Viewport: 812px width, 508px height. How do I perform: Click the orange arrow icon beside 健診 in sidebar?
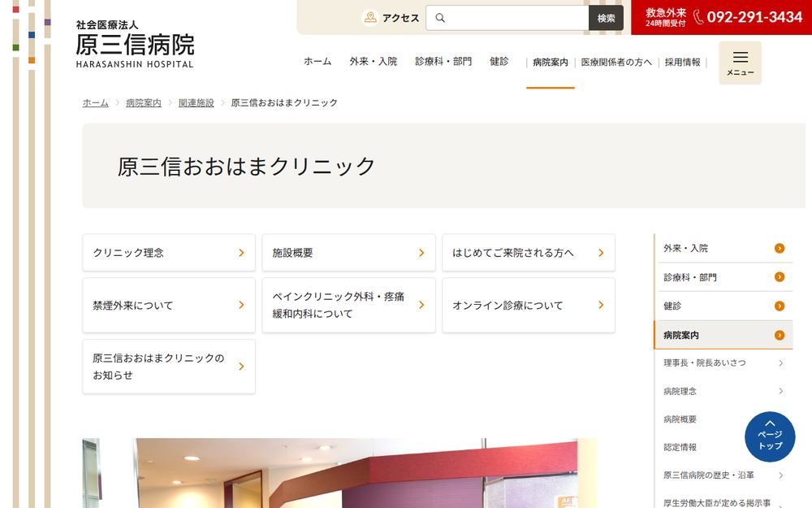point(780,306)
